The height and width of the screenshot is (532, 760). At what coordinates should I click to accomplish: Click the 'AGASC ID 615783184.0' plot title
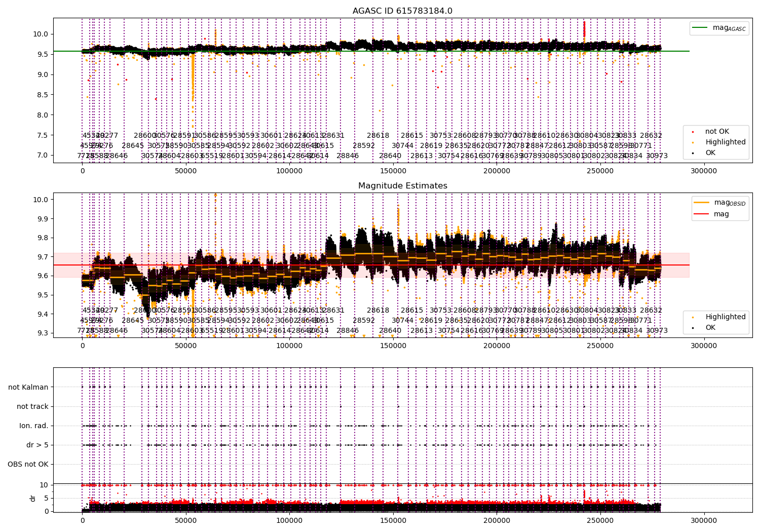click(402, 11)
